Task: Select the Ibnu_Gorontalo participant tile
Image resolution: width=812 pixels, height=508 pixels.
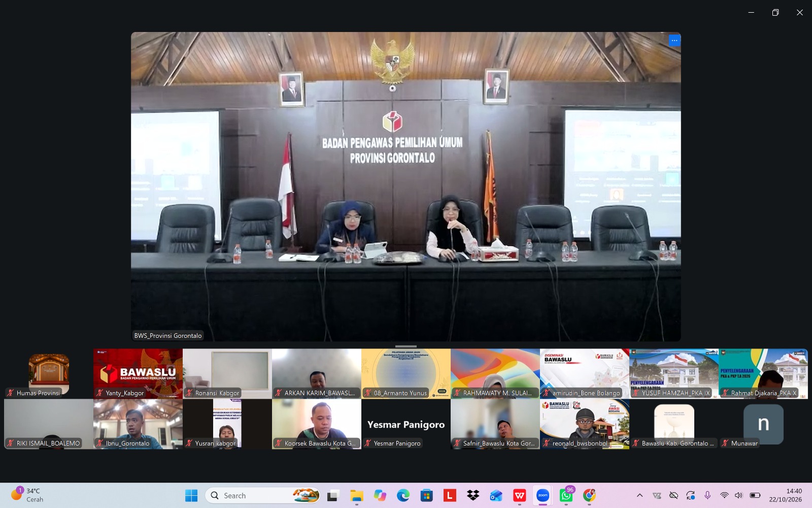Action: tap(138, 424)
